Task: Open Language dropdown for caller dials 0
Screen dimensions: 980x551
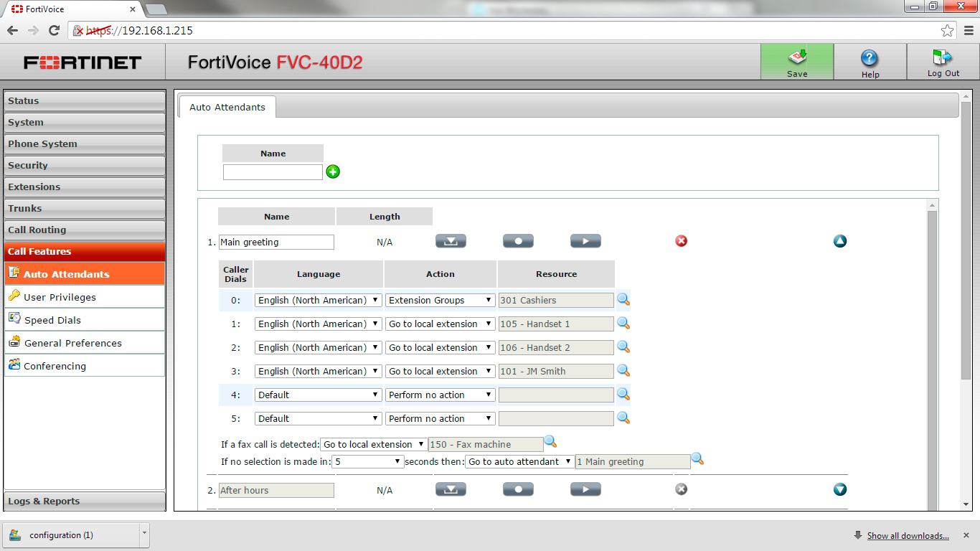Action: point(319,301)
